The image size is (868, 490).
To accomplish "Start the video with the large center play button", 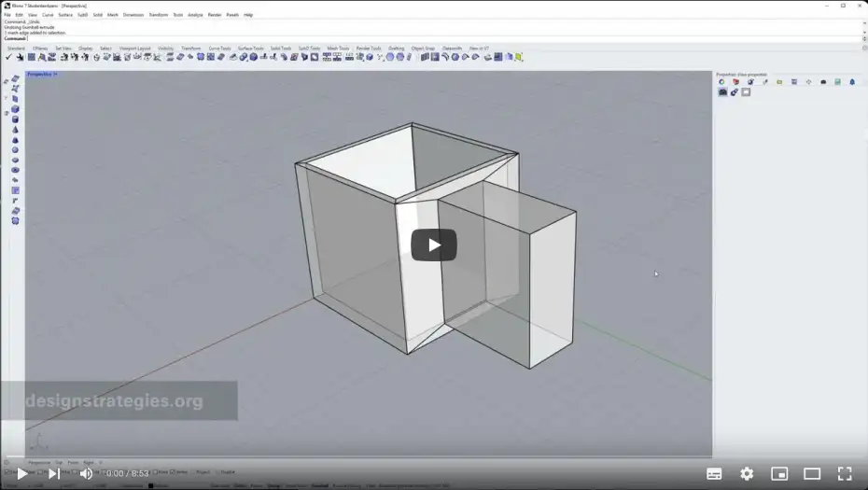I will [433, 245].
